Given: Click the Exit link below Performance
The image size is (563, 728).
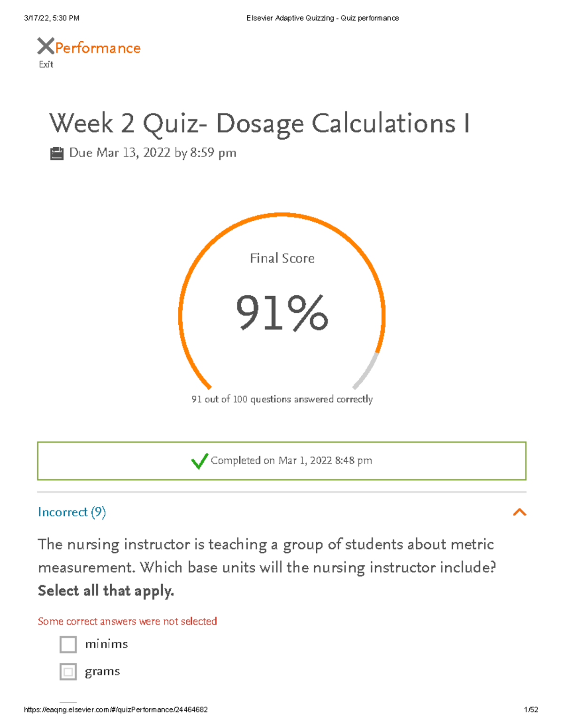Looking at the screenshot, I should click(x=45, y=64).
